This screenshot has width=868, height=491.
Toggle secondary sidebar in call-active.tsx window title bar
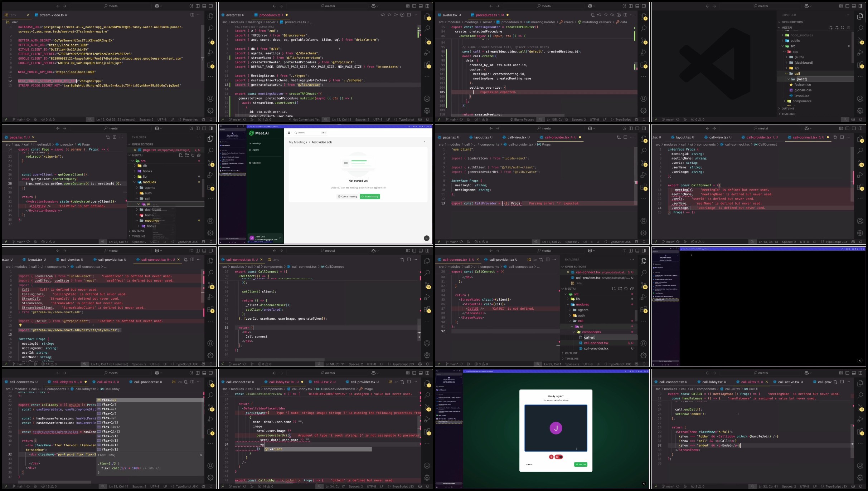(x=860, y=373)
